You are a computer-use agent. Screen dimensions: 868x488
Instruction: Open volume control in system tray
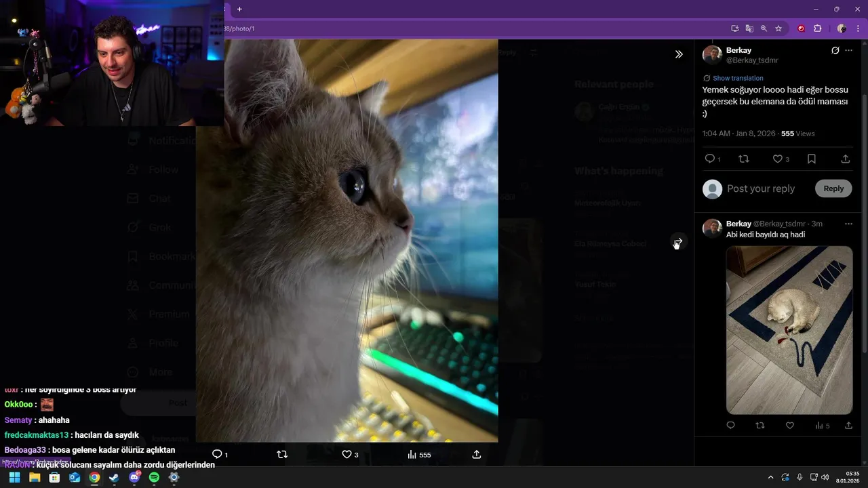coord(825,477)
